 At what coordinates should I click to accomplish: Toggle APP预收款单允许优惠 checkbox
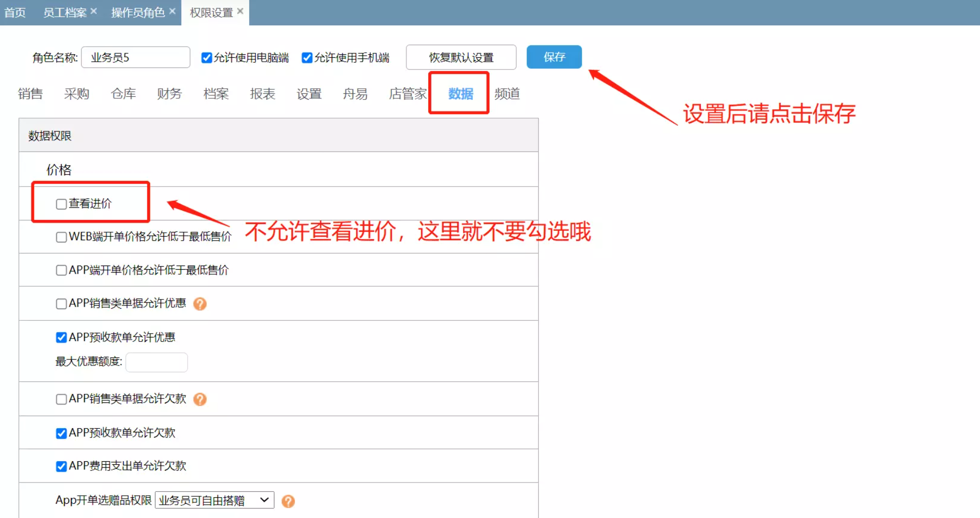pyautogui.click(x=61, y=338)
